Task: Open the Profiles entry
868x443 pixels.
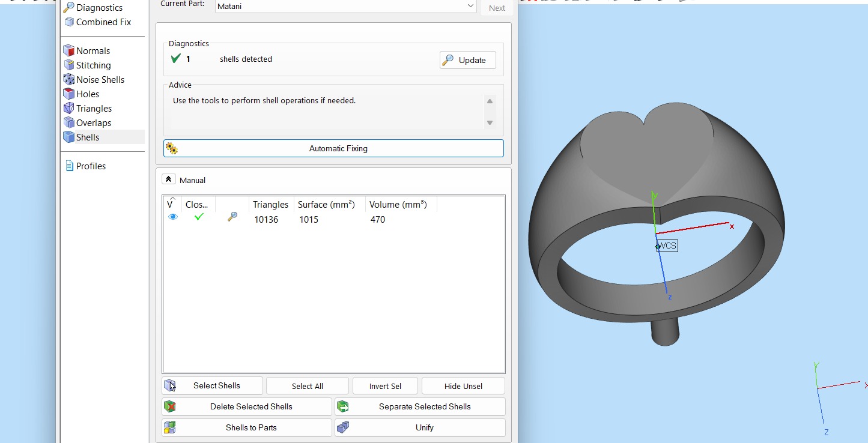Action: pos(85,166)
